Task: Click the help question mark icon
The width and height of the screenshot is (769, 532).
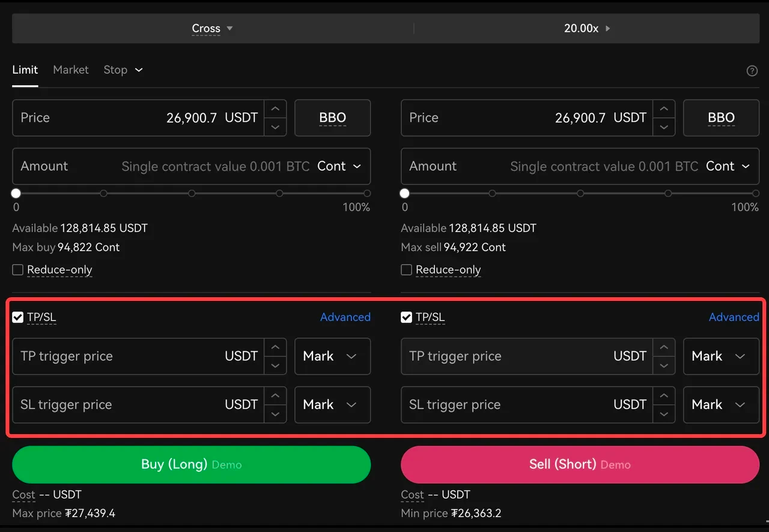Action: coord(752,71)
